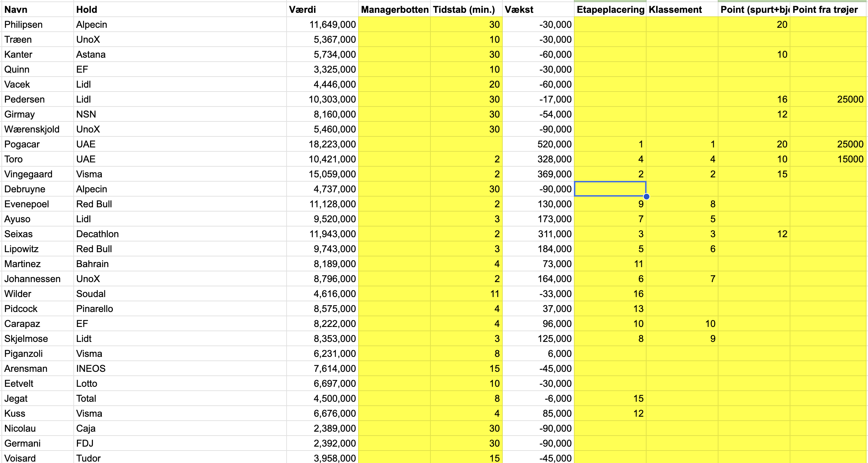The image size is (868, 463).
Task: Select Klassement cell 10 in Carapaz row
Action: pos(682,324)
